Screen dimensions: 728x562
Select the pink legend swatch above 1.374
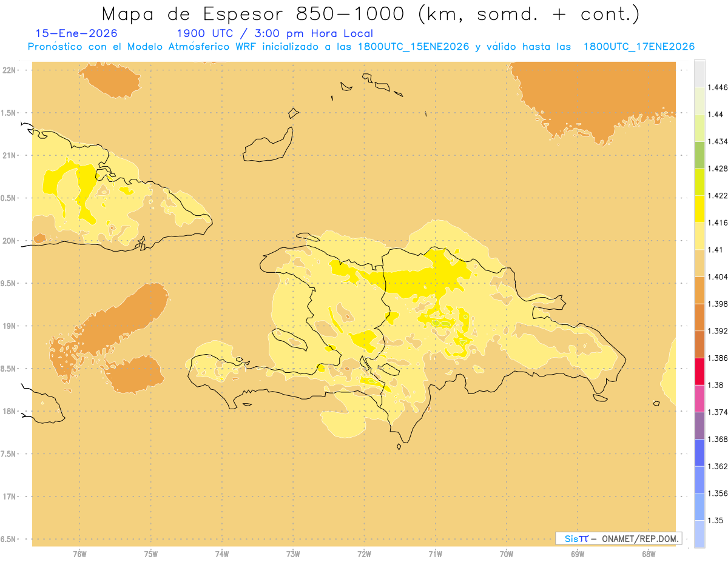click(x=699, y=398)
